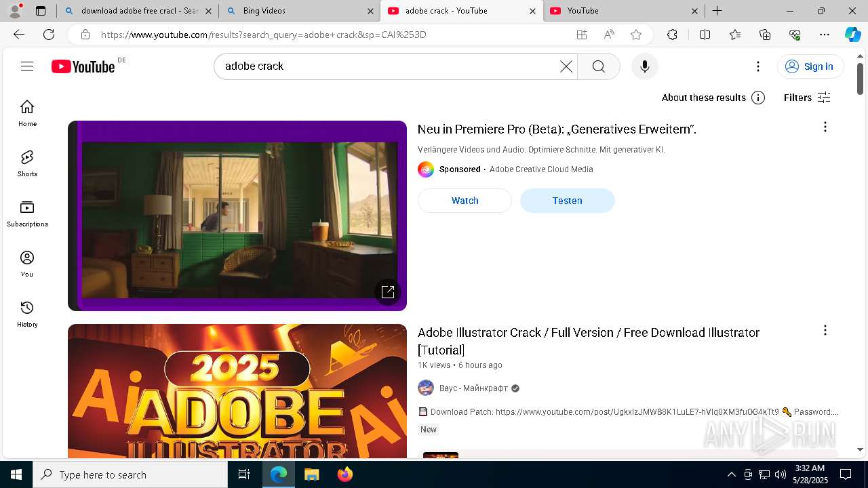Open Subscriptions in the sidebar
868x488 pixels.
coord(27,213)
